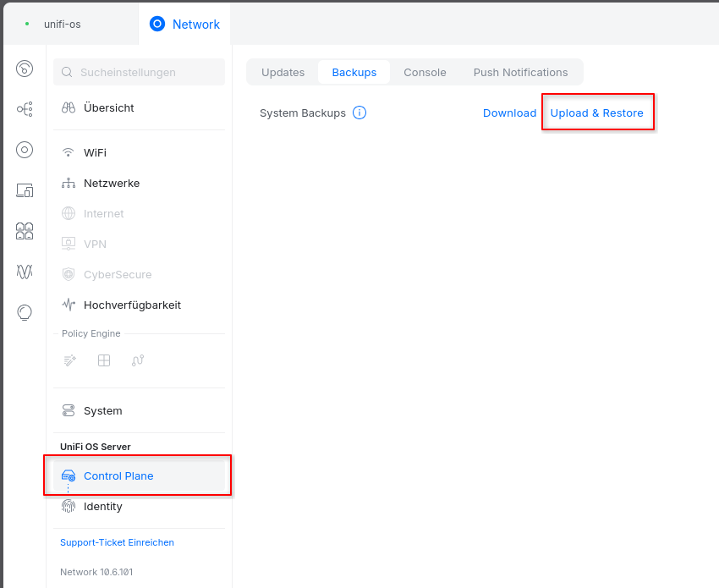719x588 pixels.
Task: Select the Backups tab
Action: click(354, 73)
